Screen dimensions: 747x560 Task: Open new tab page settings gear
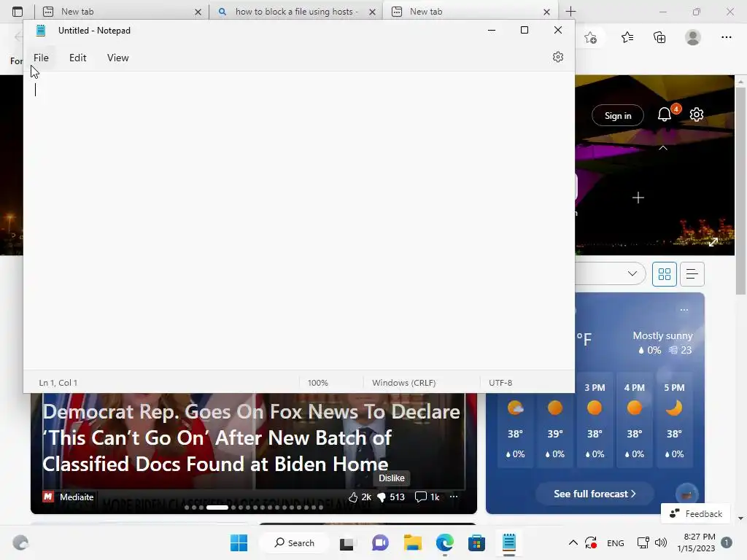(x=697, y=114)
